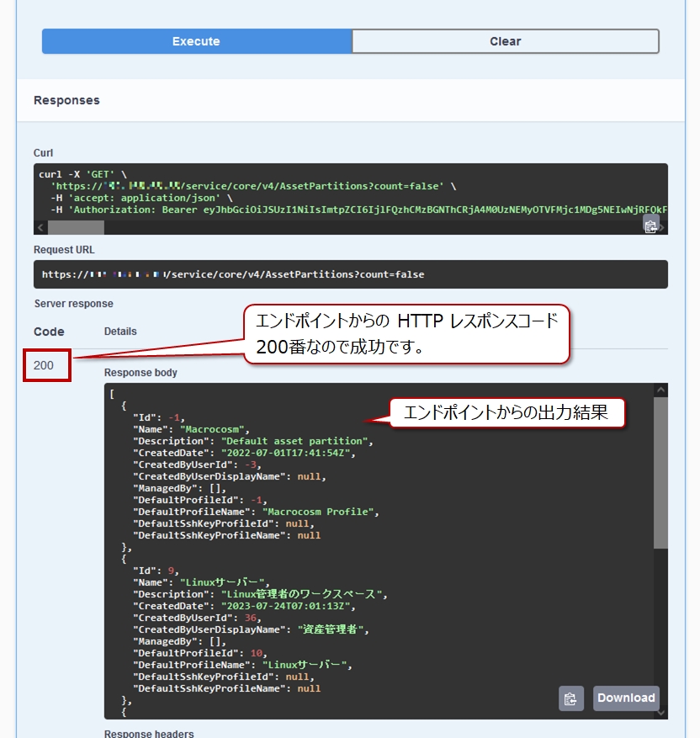
Task: Click the "Macrocosm" name value
Action: coord(212,430)
